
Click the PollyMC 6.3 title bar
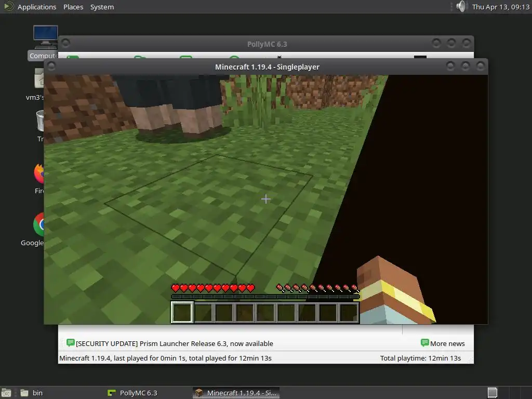coord(267,44)
